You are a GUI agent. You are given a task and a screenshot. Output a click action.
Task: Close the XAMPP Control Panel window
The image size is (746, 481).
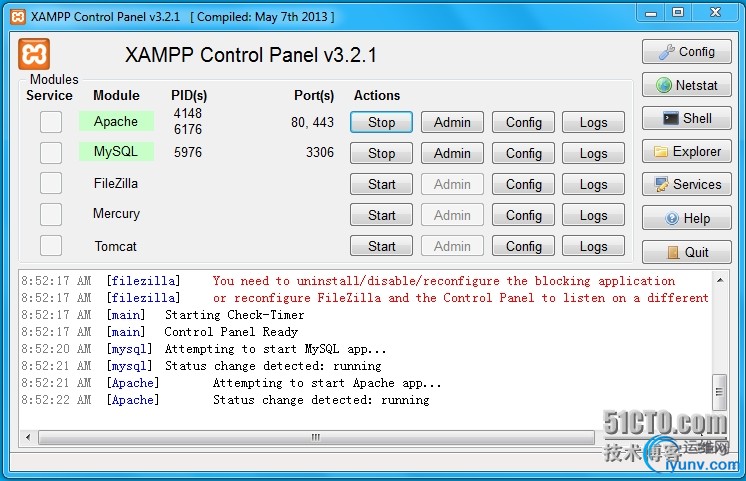click(x=715, y=13)
